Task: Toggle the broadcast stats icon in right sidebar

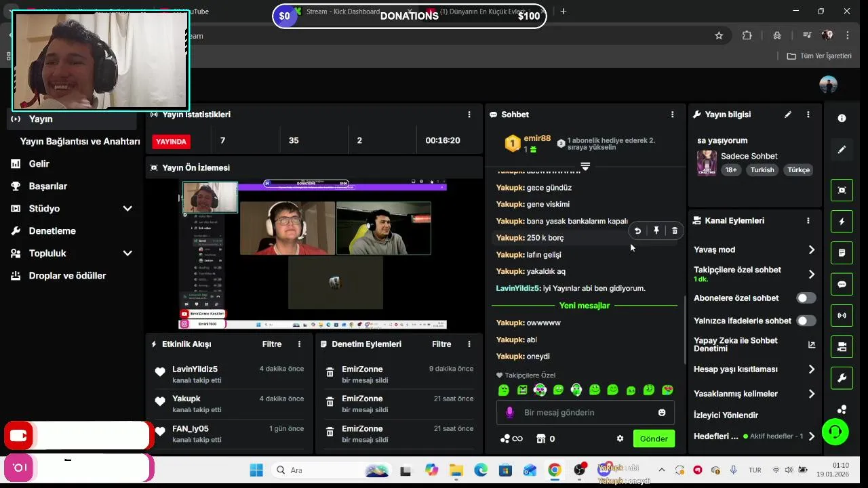Action: (842, 316)
